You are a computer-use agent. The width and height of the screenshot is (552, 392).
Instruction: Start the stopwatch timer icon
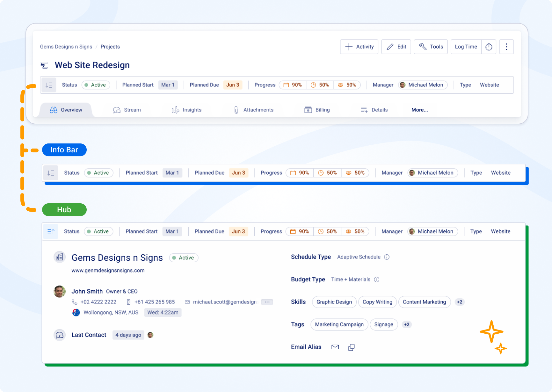point(489,47)
